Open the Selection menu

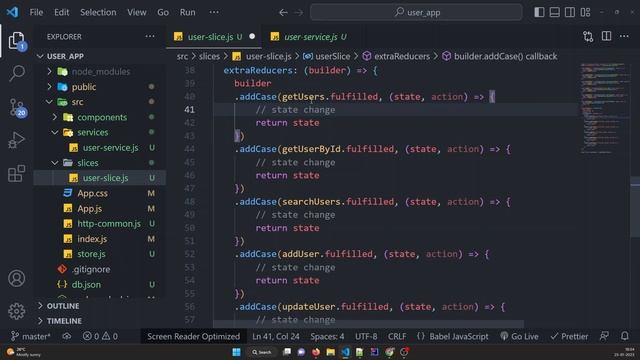coord(98,12)
